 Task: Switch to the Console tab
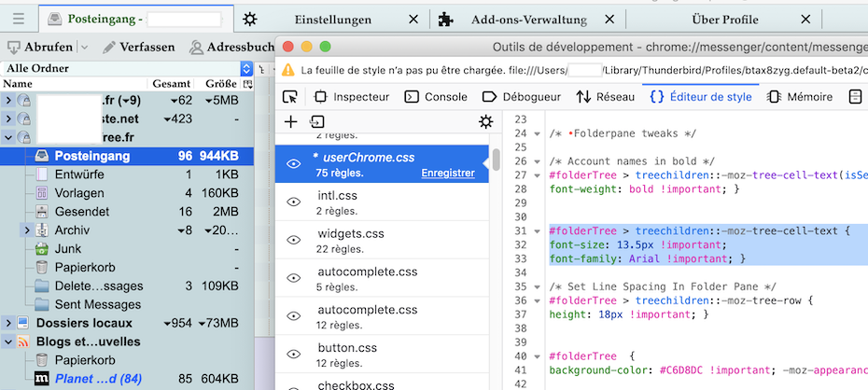(x=436, y=96)
